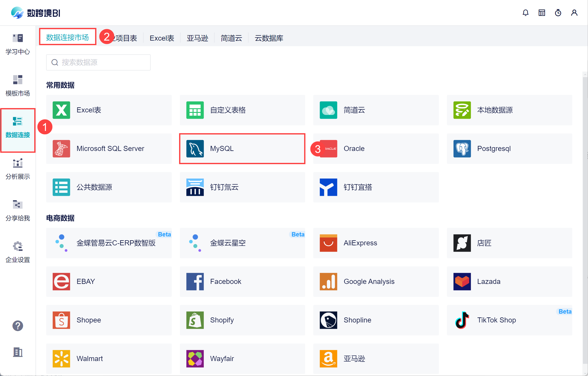Open the 亚马逊 tab
The width and height of the screenshot is (588, 376).
197,38
